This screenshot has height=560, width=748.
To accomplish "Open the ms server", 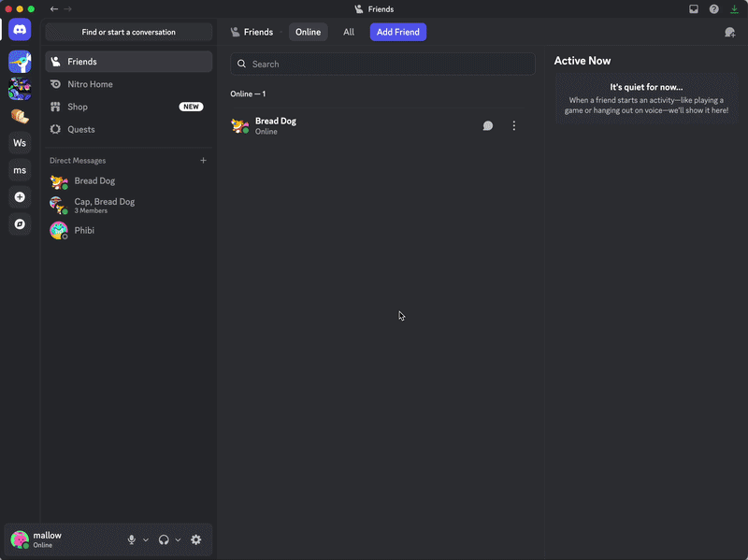I will [20, 170].
